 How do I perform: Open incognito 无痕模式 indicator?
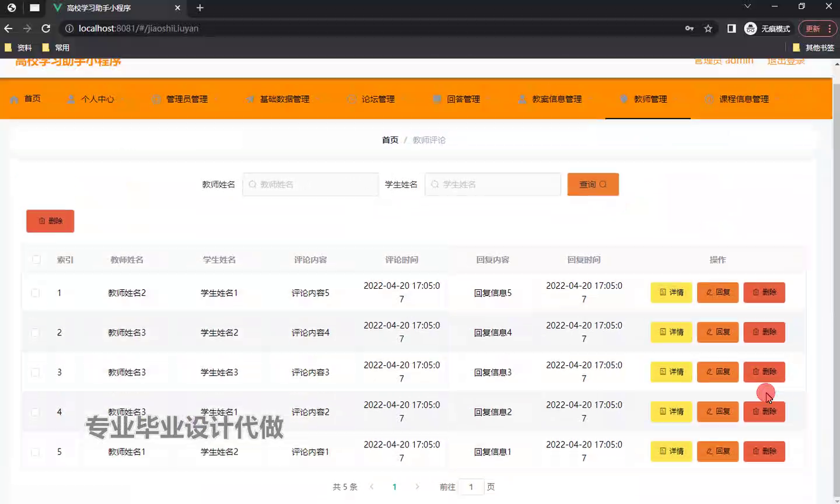pos(767,28)
